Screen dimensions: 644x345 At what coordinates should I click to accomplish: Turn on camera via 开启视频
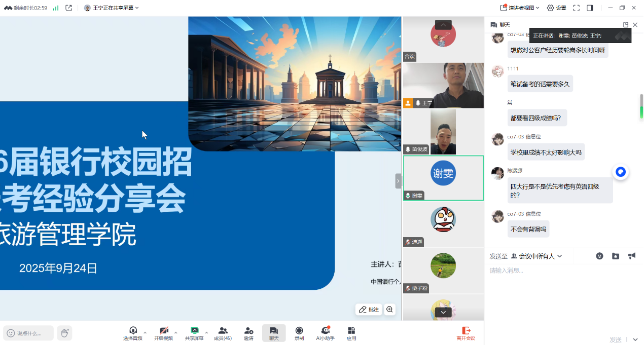click(163, 333)
